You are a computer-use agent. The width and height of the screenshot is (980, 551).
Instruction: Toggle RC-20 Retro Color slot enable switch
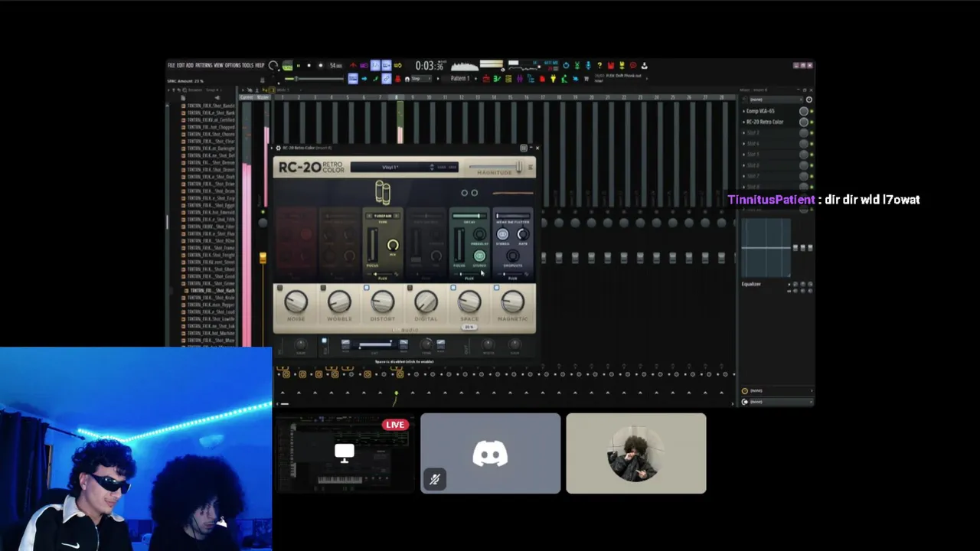click(812, 122)
